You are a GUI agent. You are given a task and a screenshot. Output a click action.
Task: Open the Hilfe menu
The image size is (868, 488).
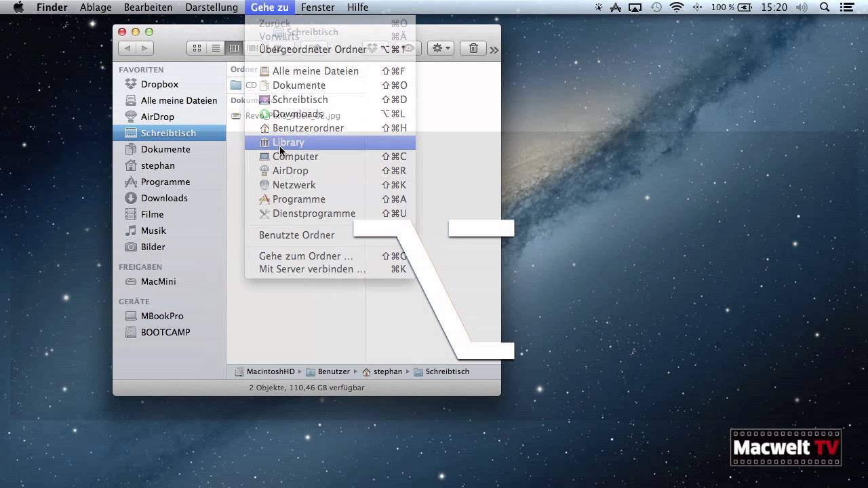(x=357, y=7)
